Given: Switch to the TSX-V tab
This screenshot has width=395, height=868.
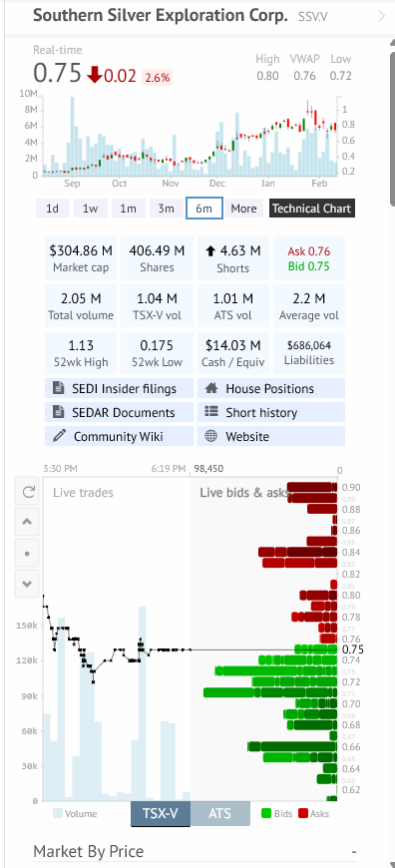Looking at the screenshot, I should 161,813.
